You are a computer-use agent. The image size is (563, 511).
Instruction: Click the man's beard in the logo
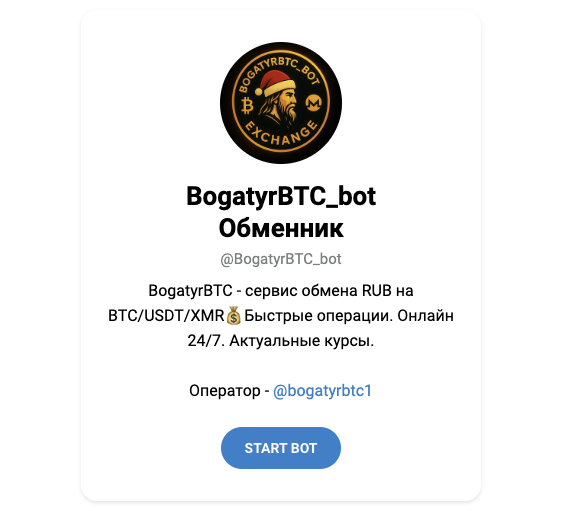point(289,115)
